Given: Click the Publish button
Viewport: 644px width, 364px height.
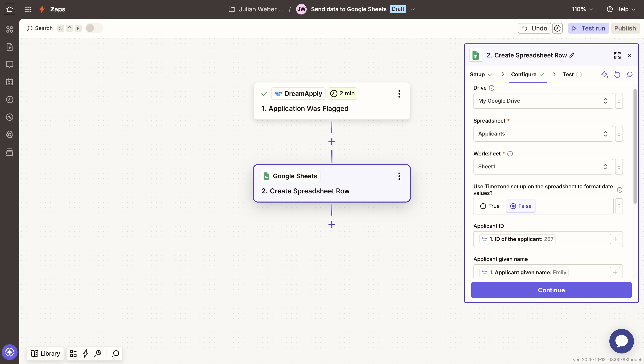Looking at the screenshot, I should [x=625, y=28].
